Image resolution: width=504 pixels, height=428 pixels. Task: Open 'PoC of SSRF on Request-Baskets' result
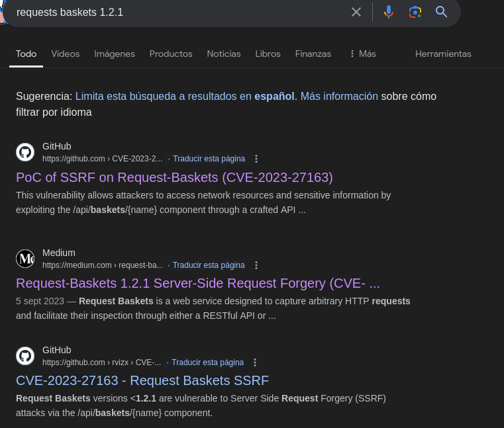pyautogui.click(x=175, y=177)
